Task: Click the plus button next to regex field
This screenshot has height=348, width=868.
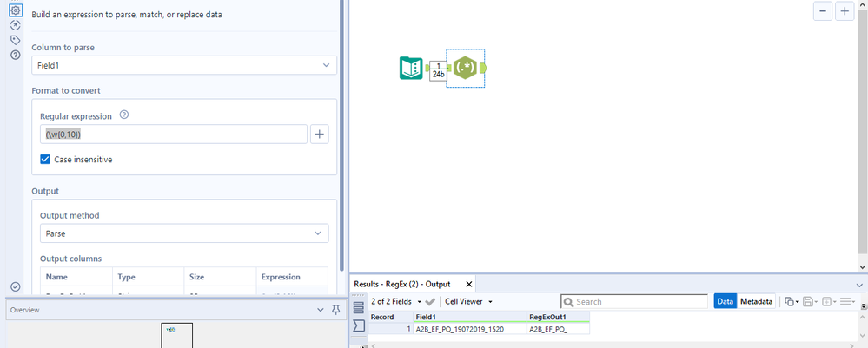Action: 320,134
